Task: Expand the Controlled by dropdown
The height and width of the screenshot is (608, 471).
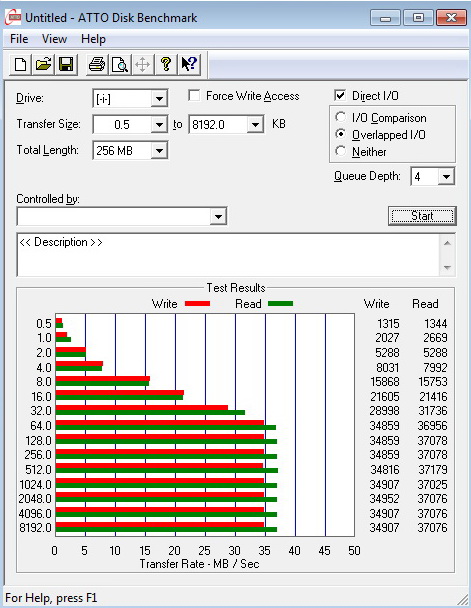Action: pyautogui.click(x=218, y=216)
